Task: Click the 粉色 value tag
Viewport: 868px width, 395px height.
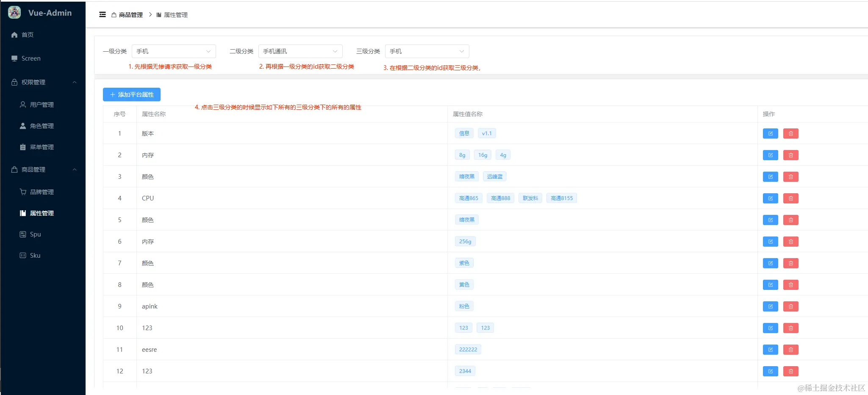Action: [x=464, y=306]
